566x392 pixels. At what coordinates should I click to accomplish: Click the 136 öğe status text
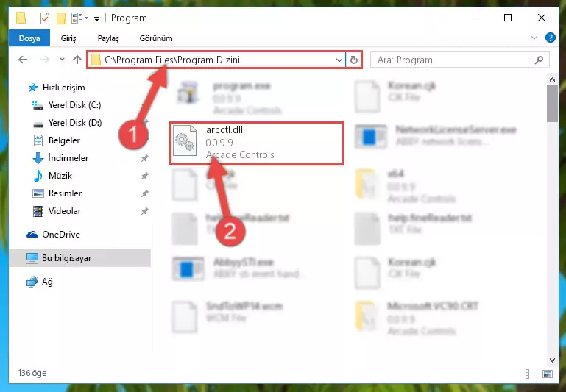click(x=32, y=373)
